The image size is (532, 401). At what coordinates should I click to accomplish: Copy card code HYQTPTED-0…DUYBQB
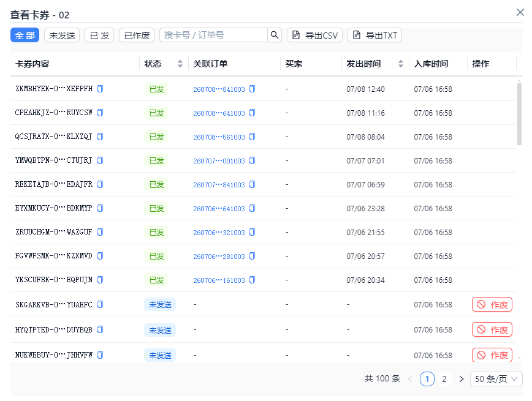point(100,329)
